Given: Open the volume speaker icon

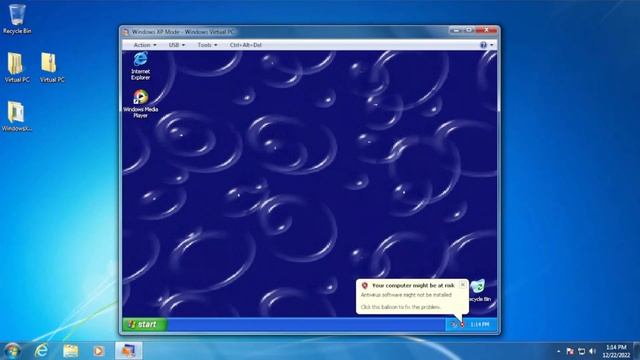Looking at the screenshot, I should pos(593,351).
